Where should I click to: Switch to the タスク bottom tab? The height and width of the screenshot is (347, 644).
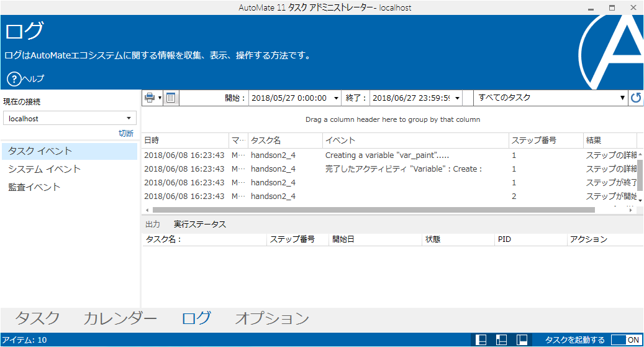tap(37, 318)
